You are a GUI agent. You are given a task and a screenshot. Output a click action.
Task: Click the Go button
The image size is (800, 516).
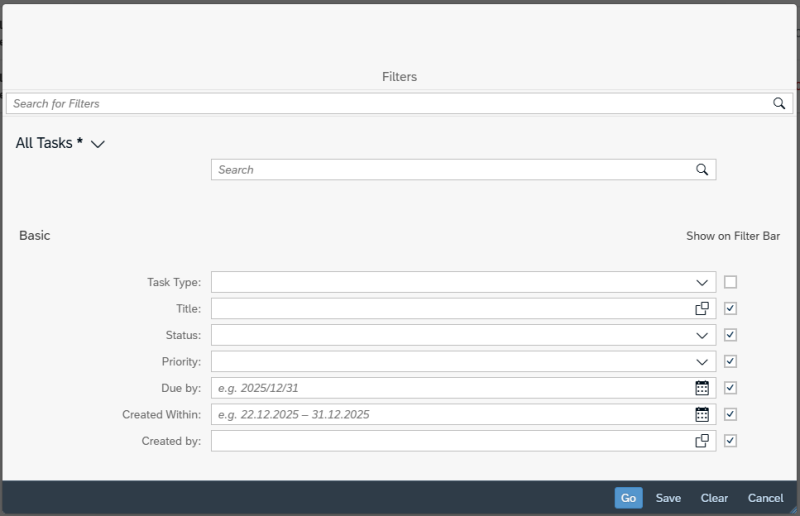(628, 498)
